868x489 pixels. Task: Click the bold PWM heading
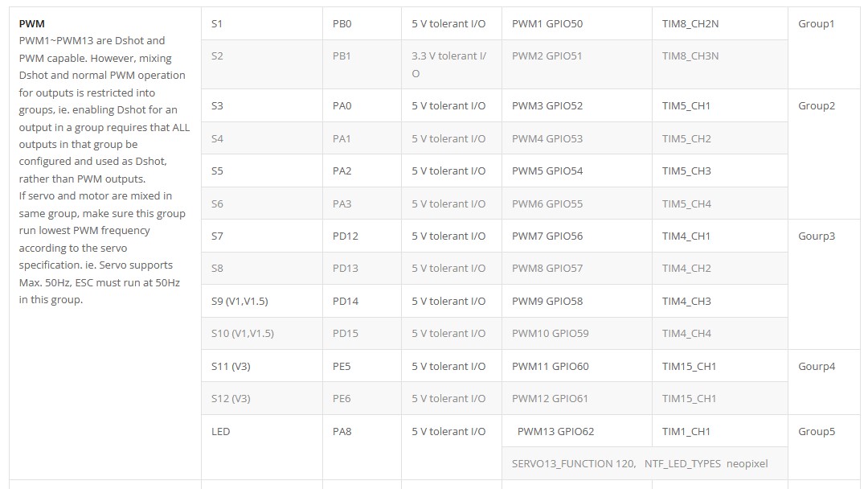31,24
